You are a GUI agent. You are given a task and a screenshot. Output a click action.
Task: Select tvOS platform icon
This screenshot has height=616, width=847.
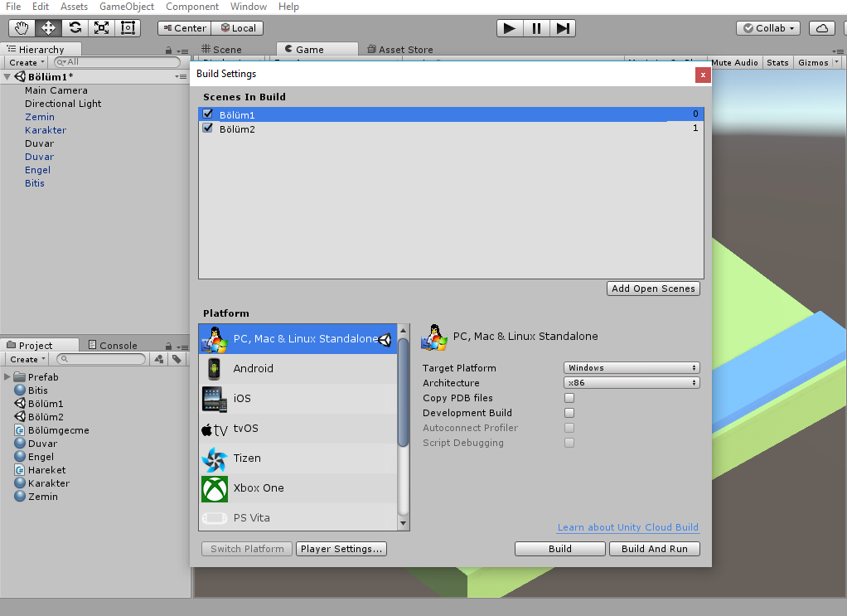214,429
